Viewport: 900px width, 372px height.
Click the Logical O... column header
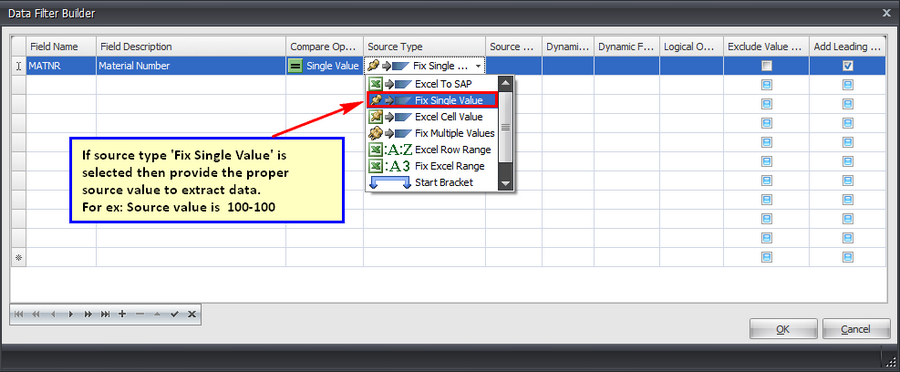tap(692, 46)
